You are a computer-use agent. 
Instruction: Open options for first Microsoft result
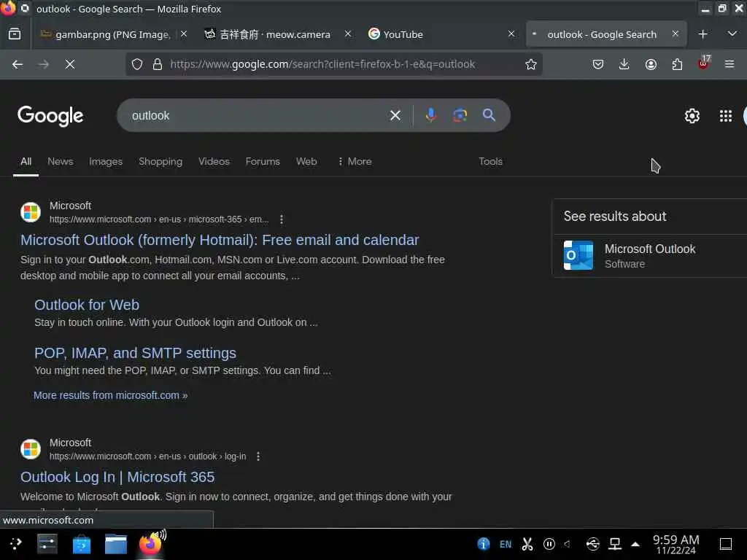tap(282, 219)
